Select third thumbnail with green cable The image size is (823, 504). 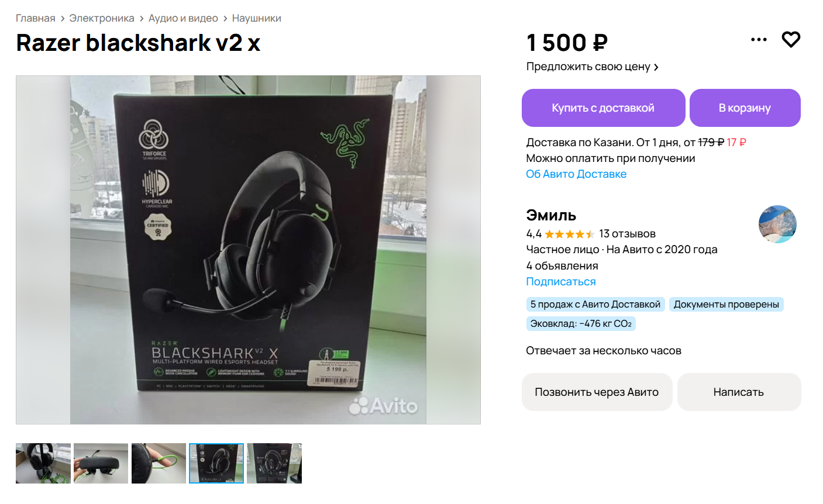click(x=159, y=463)
